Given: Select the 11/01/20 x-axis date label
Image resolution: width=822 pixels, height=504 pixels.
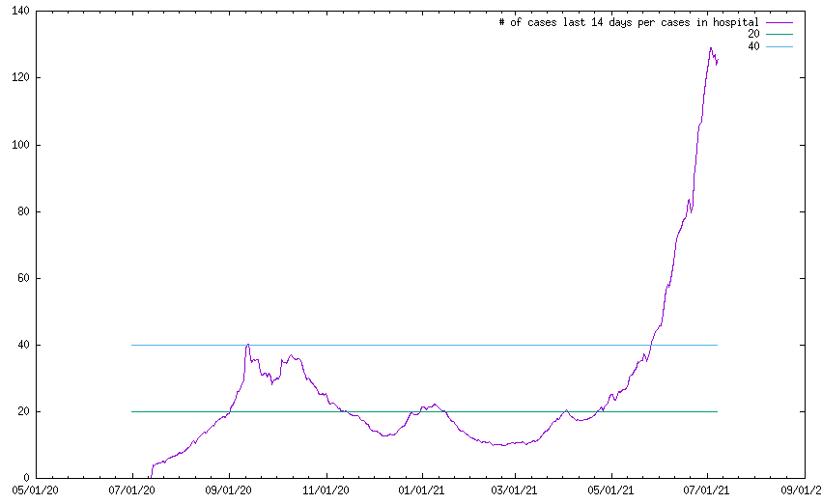Looking at the screenshot, I should tap(326, 490).
